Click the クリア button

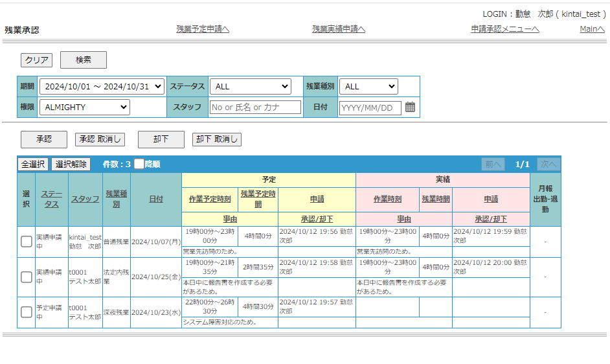[36, 60]
